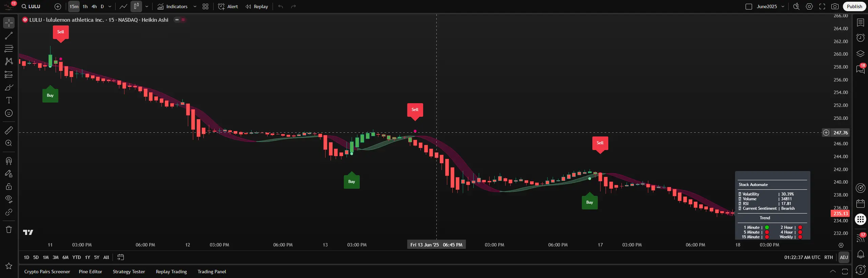Image resolution: width=868 pixels, height=278 pixels.
Task: Open the watchlist panel
Action: click(861, 23)
